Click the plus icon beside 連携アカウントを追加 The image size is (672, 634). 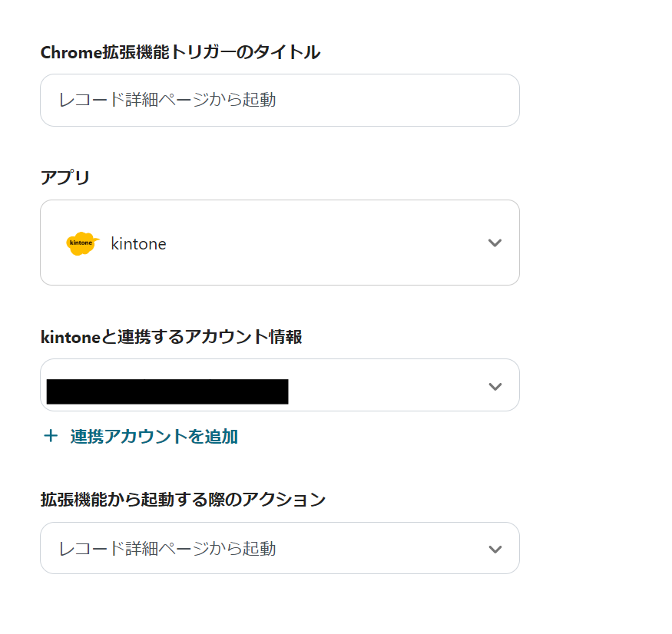pos(51,436)
